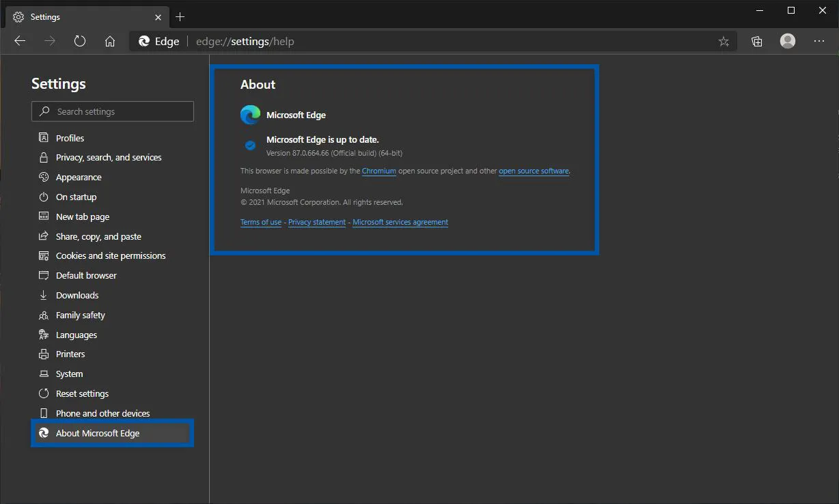Go to Phone and other devices settings
839x504 pixels.
(102, 413)
